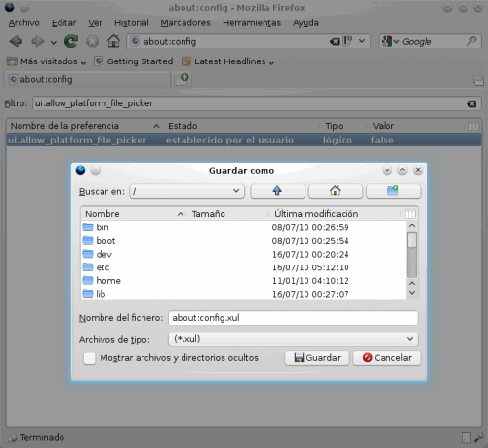This screenshot has height=448, width=488.
Task: Click the bookmark flag icon in address bar
Action: pyautogui.click(x=347, y=41)
